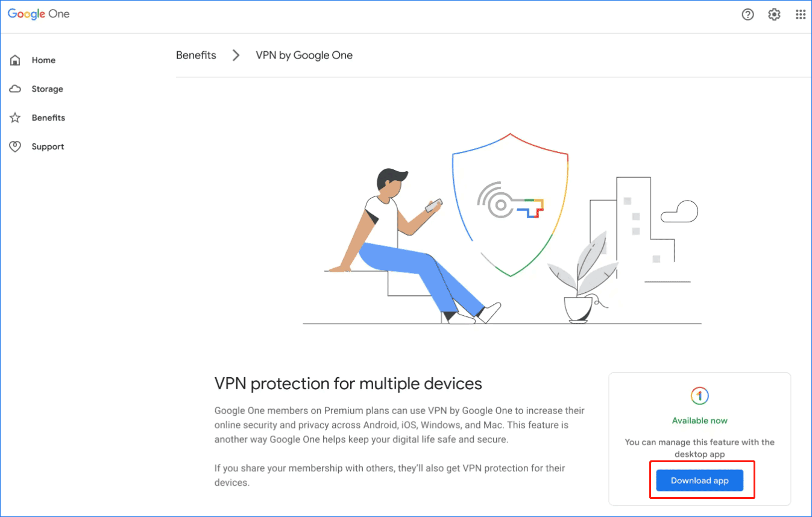
Task: Select Benefits in the breadcrumb trail
Action: 196,55
